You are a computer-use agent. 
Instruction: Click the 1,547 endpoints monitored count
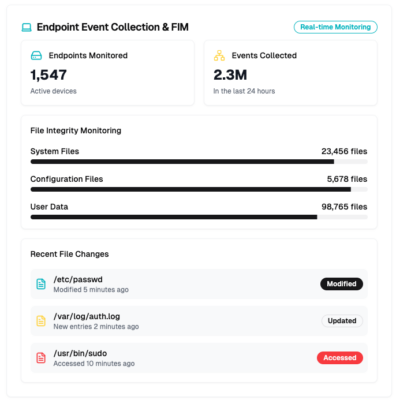coord(49,75)
